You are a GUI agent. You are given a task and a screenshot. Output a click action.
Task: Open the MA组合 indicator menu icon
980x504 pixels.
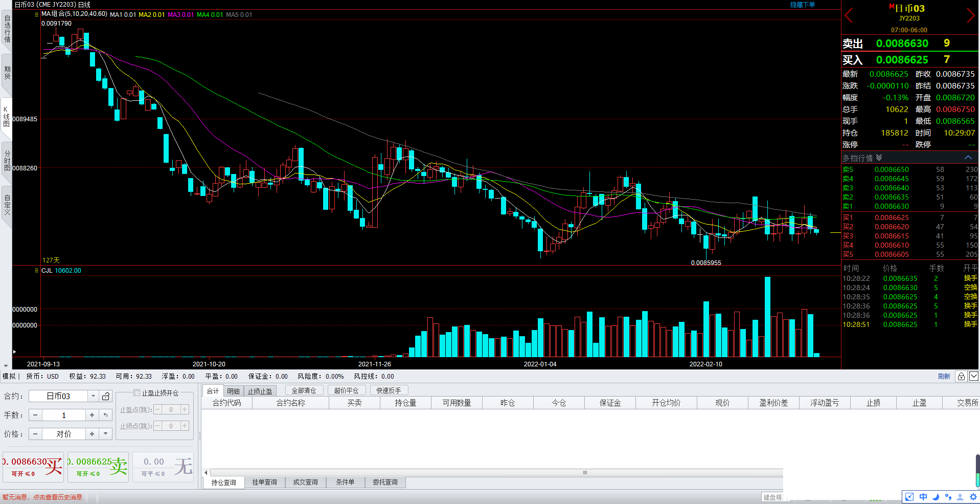[36, 14]
